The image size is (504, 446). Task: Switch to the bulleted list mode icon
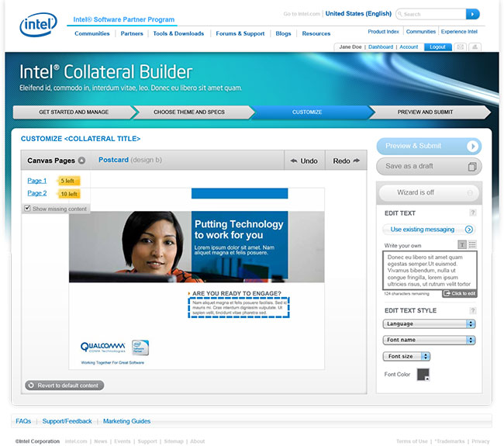click(x=472, y=244)
